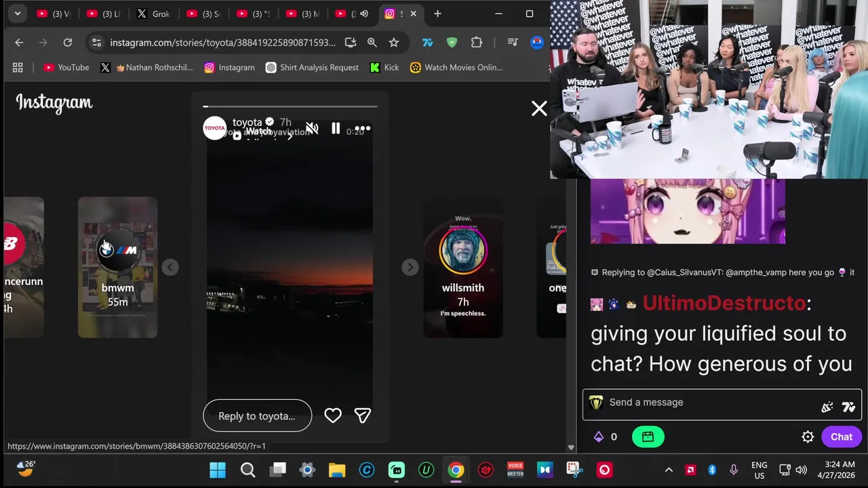The image size is (868, 488).
Task: Pause the Toyota story playback
Action: coord(336,128)
